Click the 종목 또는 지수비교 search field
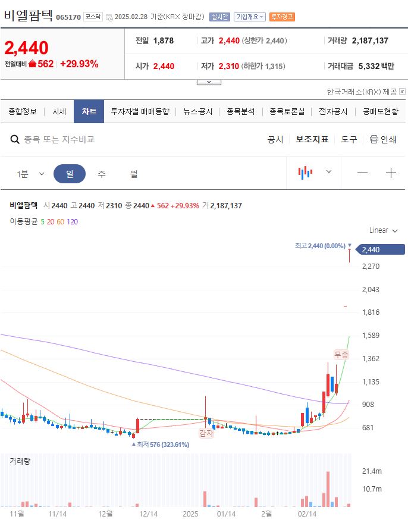 (x=59, y=139)
